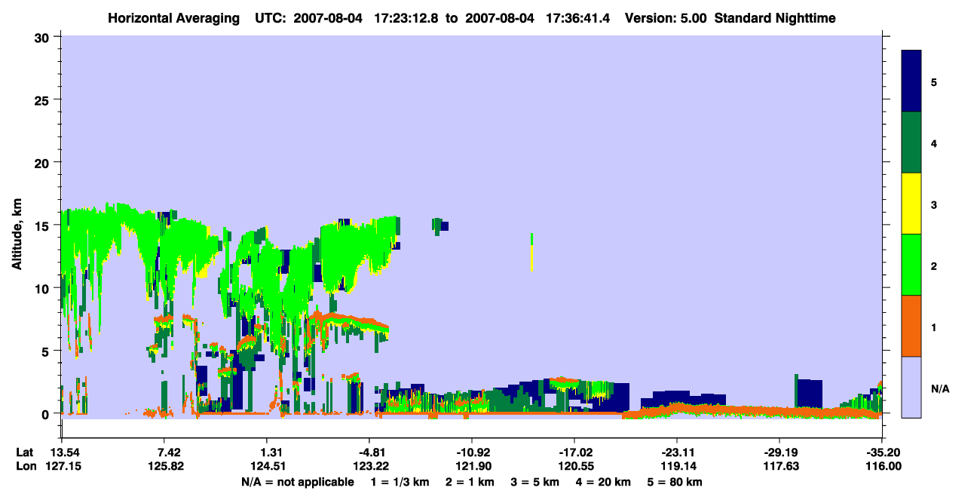The image size is (980, 503).
Task: Click latitude value -23.11
Action: [x=677, y=452]
